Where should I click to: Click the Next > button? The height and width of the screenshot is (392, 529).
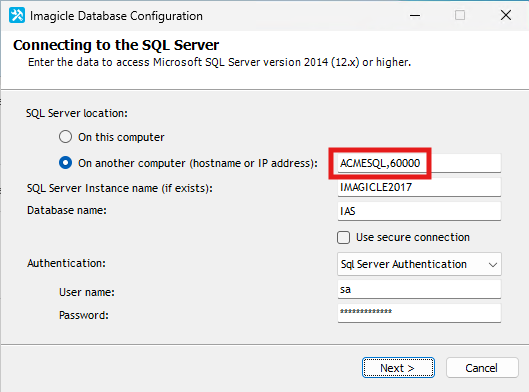click(398, 368)
